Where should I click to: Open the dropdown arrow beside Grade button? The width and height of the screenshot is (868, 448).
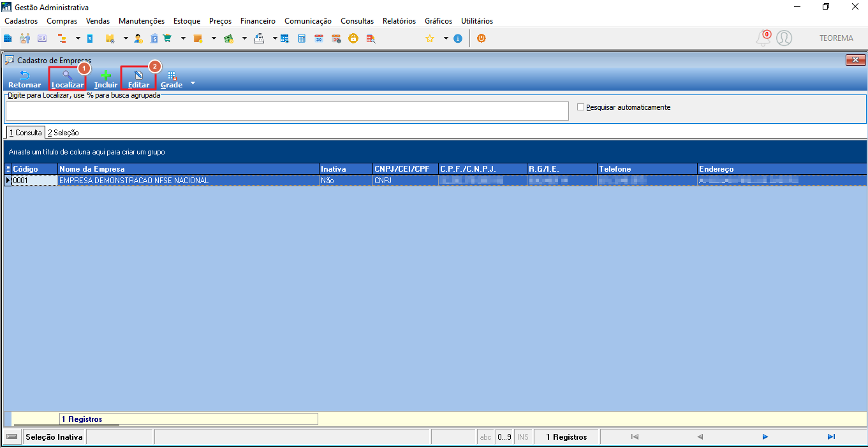coord(193,84)
